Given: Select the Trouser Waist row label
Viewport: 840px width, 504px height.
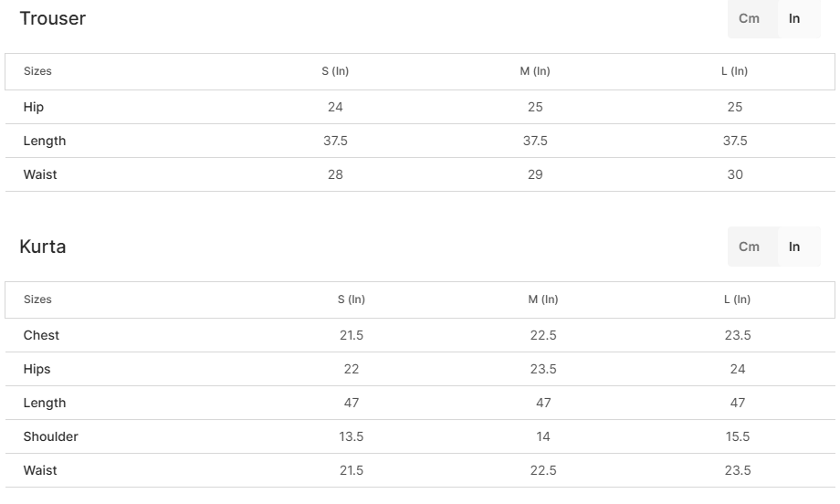Looking at the screenshot, I should pos(40,174).
